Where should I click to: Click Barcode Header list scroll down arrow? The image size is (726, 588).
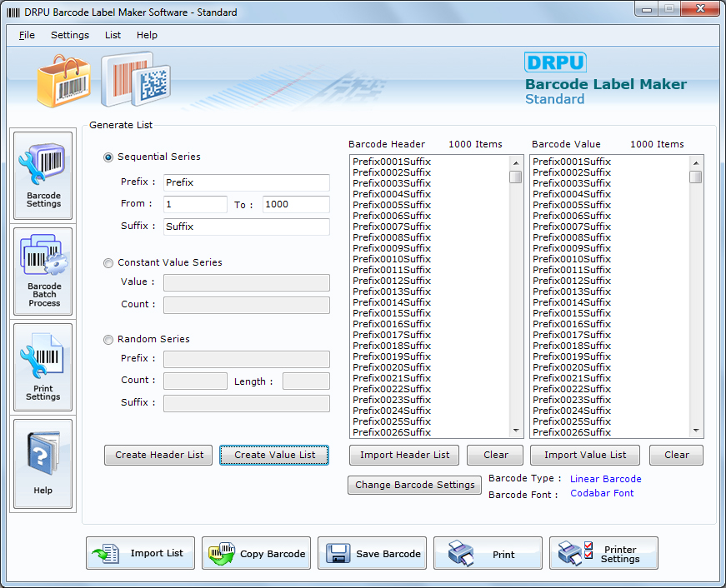[516, 431]
